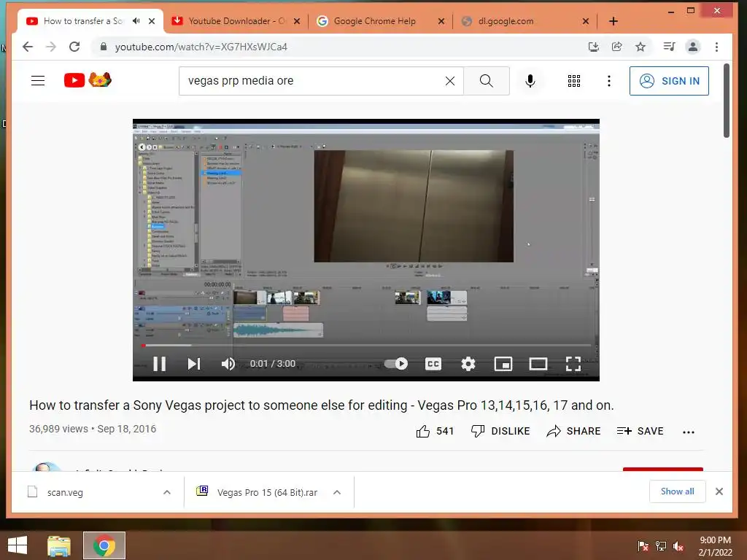Open the media control icon in Chrome toolbar
The image size is (747, 560).
(669, 47)
